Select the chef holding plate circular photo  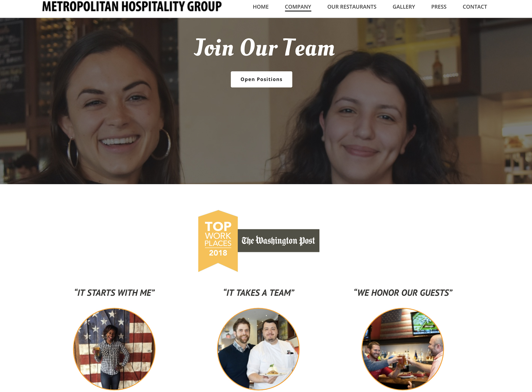pos(258,349)
